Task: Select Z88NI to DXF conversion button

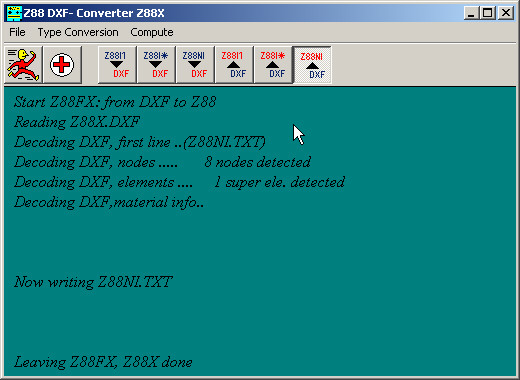Action: point(195,65)
